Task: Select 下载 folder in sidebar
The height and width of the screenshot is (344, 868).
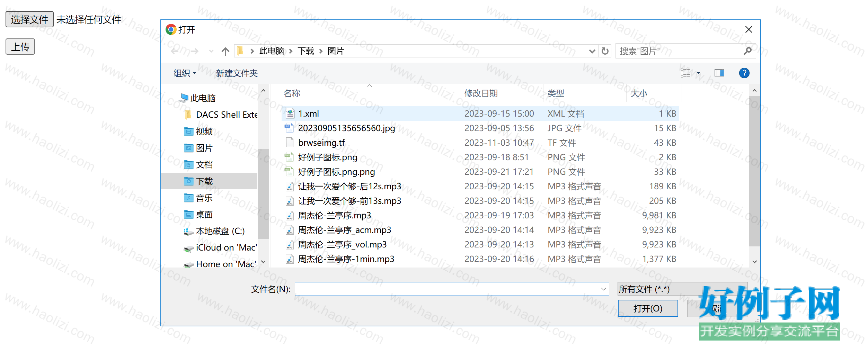Action: pos(209,181)
